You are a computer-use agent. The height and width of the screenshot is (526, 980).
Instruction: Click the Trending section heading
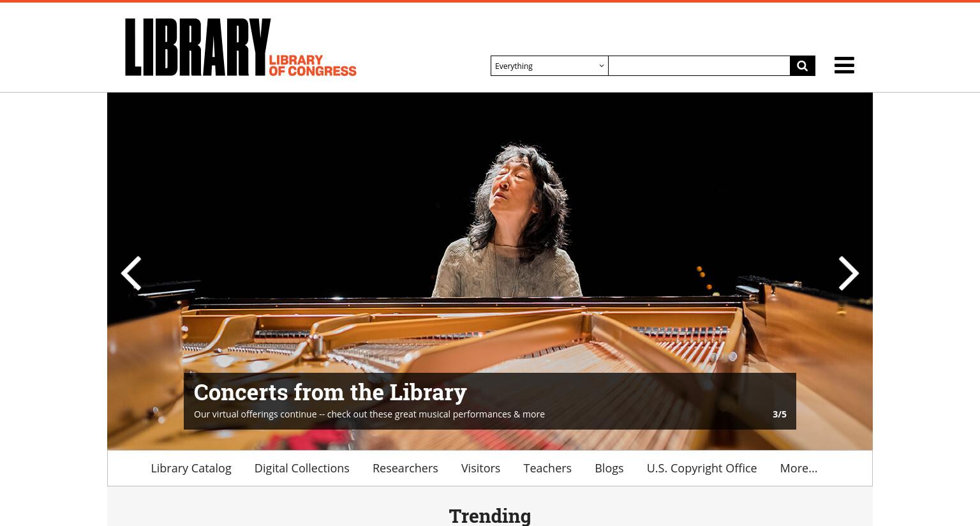click(x=490, y=515)
